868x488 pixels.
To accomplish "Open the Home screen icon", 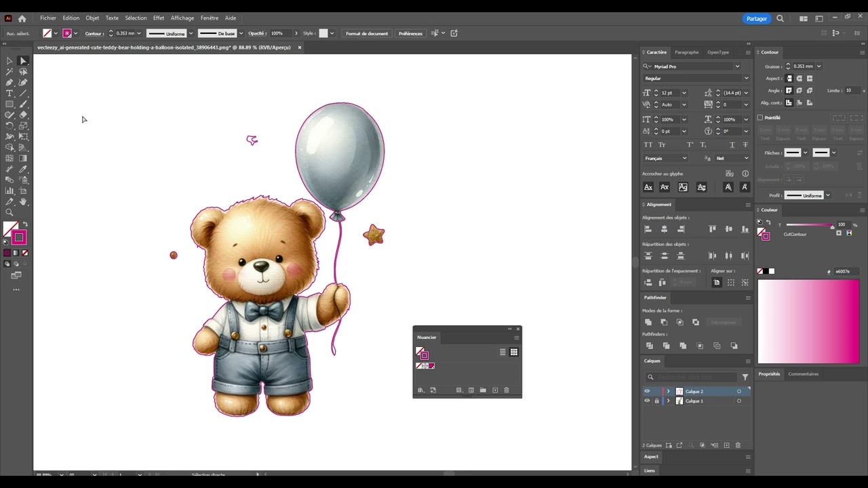I will click(x=22, y=19).
